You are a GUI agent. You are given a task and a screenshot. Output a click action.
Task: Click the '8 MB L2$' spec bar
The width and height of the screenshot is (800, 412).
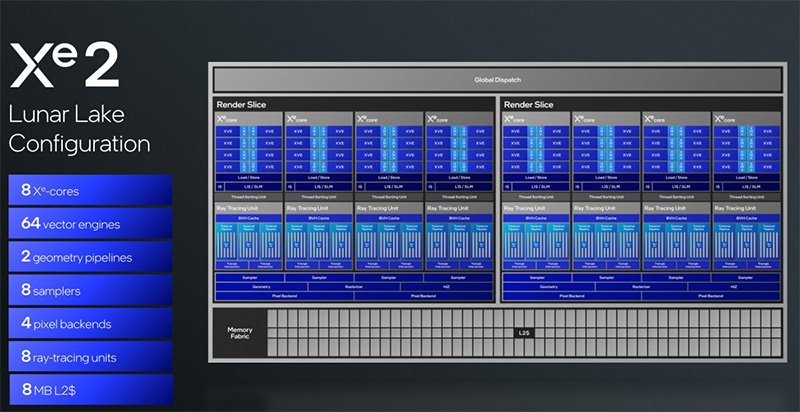(x=89, y=389)
